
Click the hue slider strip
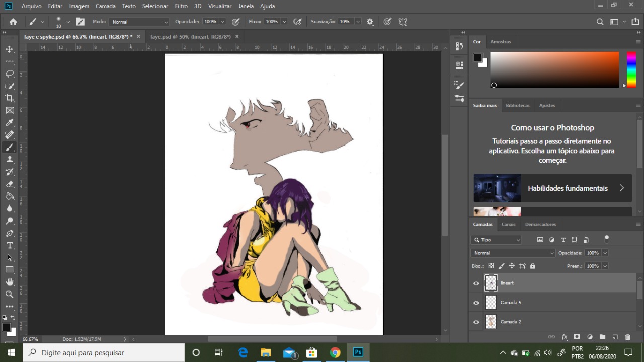click(631, 69)
